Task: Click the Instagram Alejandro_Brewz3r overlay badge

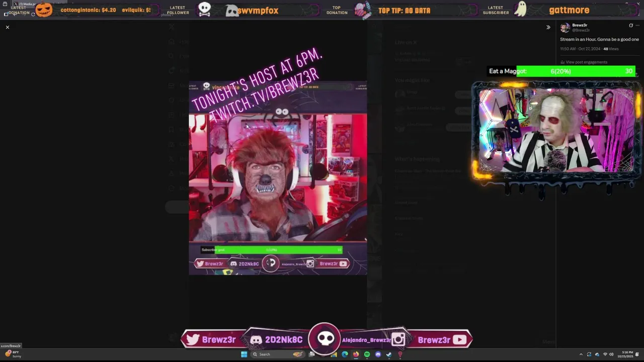Action: (x=374, y=340)
